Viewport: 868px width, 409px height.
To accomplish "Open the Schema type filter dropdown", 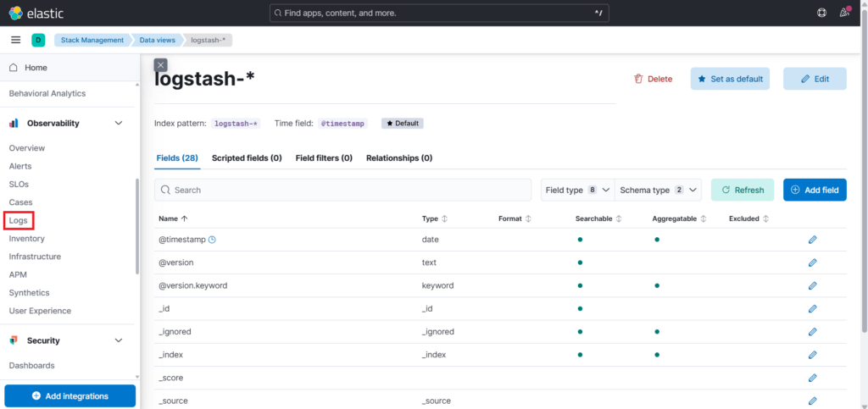I will coord(658,190).
